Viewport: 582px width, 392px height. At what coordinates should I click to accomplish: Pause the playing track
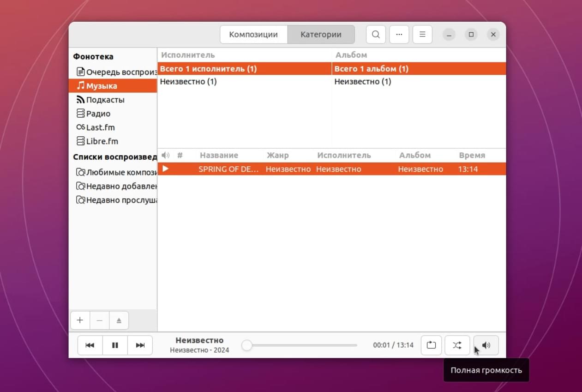[115, 345]
